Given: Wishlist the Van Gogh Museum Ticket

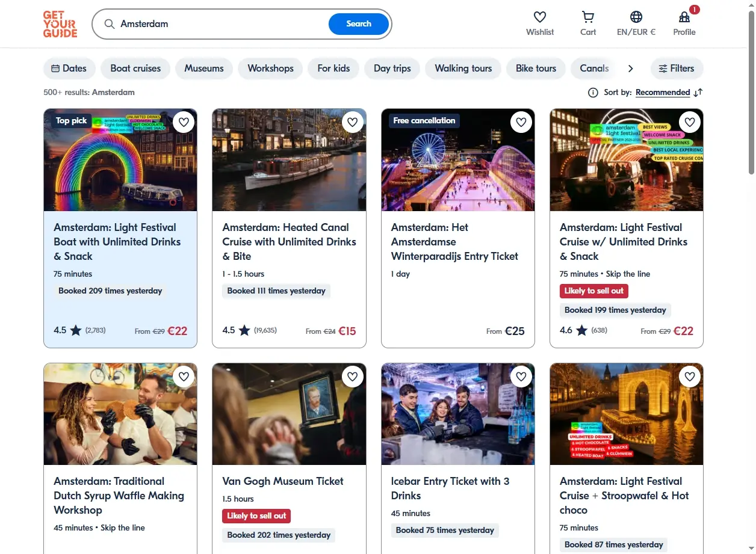Looking at the screenshot, I should (352, 377).
